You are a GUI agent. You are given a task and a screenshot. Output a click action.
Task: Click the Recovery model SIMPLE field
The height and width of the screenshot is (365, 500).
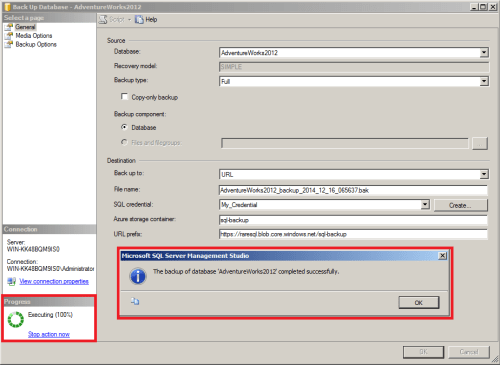354,67
